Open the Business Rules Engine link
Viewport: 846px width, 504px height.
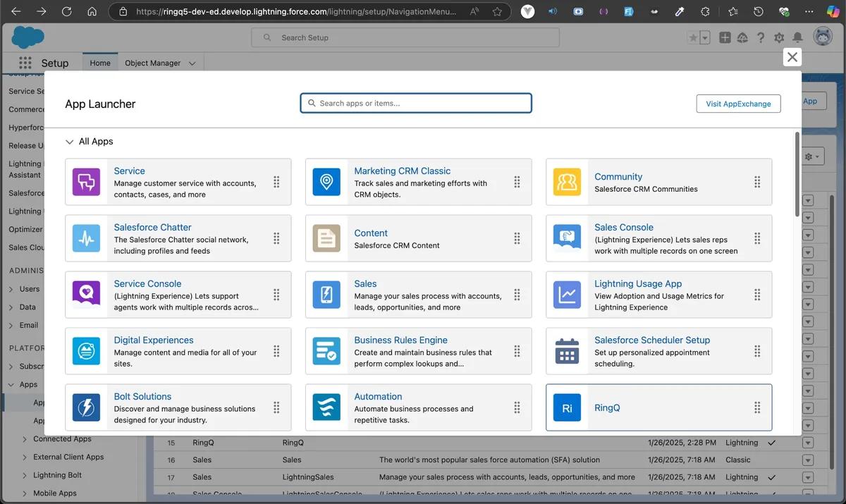(401, 340)
